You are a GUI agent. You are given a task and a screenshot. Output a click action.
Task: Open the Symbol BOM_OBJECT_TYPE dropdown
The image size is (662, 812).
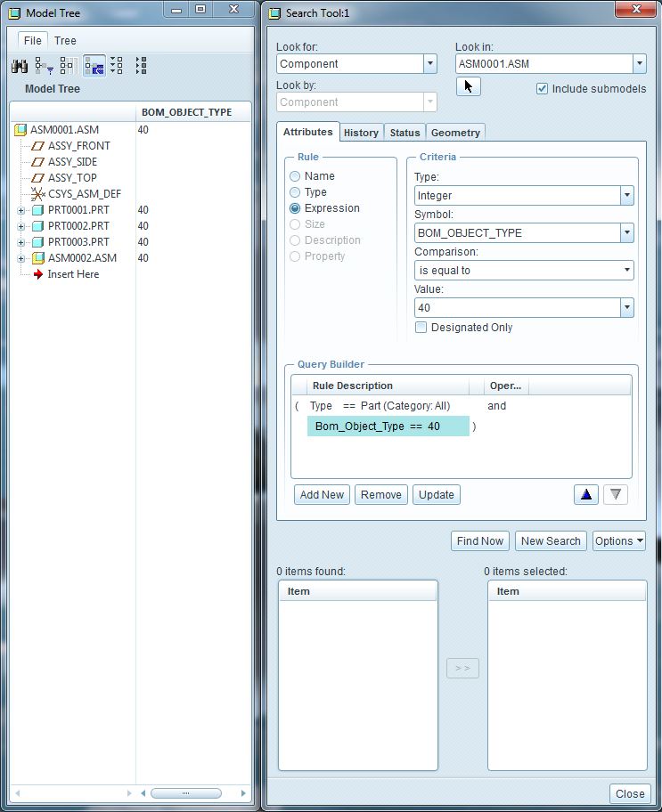(626, 233)
